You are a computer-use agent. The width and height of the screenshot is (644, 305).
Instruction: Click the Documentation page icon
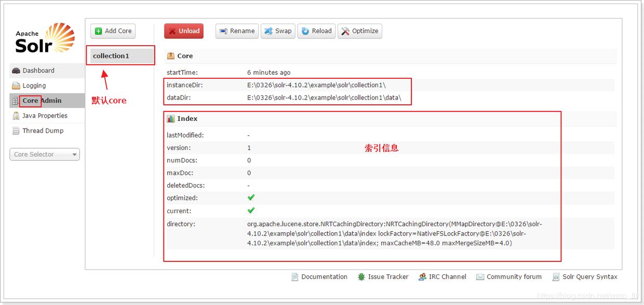tap(295, 277)
